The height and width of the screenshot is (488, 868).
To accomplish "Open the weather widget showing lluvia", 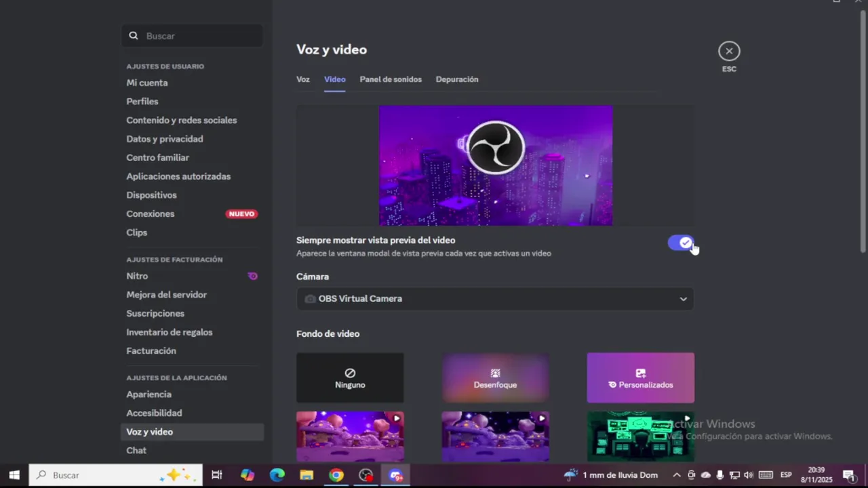I will click(611, 475).
